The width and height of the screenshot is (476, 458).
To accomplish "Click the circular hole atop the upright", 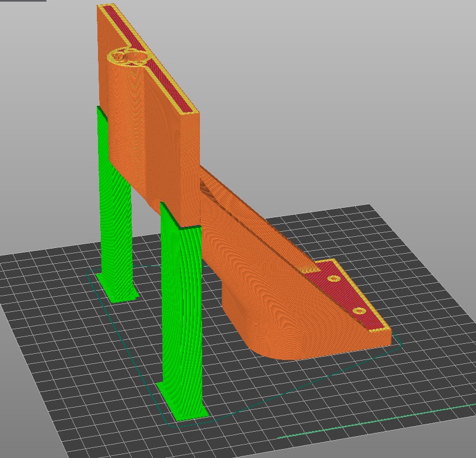I will point(134,55).
